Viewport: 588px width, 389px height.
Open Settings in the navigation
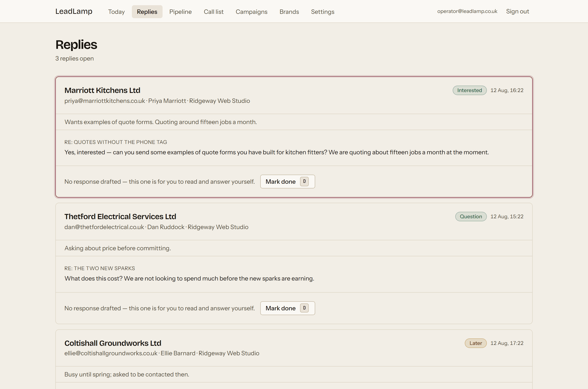[x=323, y=12]
